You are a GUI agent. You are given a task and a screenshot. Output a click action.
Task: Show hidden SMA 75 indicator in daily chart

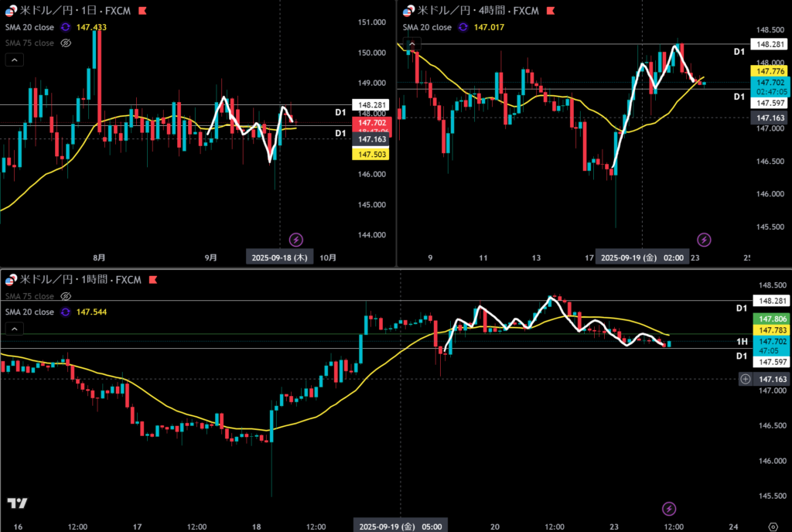[x=66, y=43]
